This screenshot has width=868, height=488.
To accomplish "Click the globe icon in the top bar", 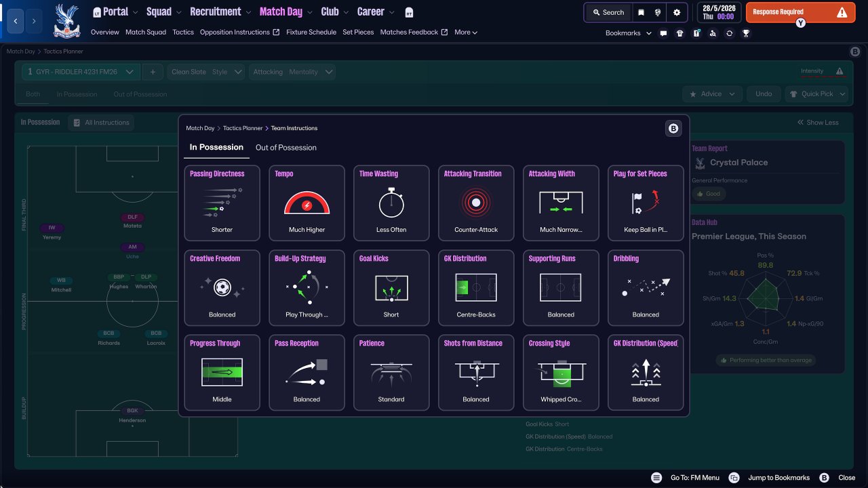I will pos(658,12).
